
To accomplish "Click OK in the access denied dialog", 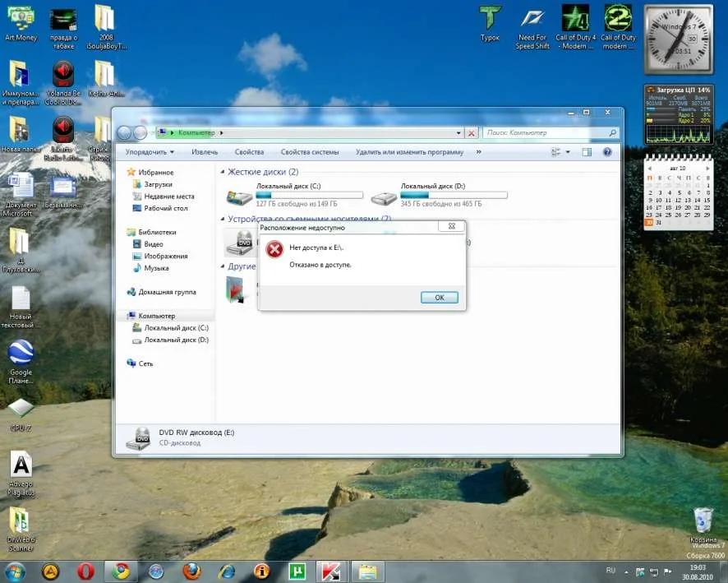I will [439, 298].
